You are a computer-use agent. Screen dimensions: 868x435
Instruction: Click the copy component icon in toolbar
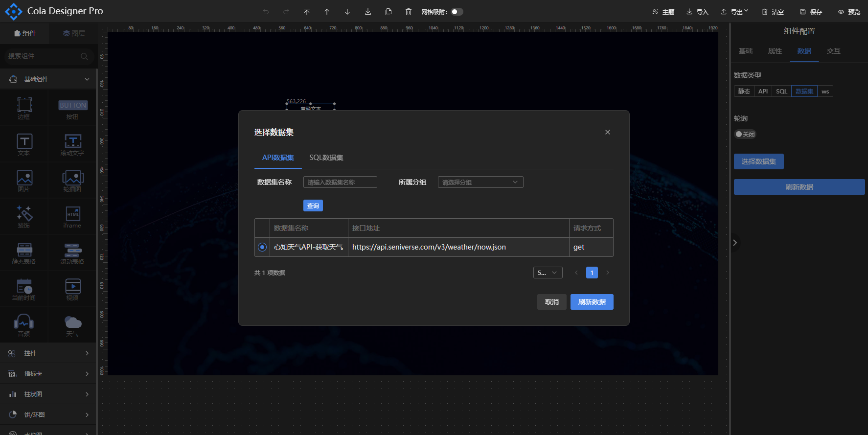coord(388,12)
